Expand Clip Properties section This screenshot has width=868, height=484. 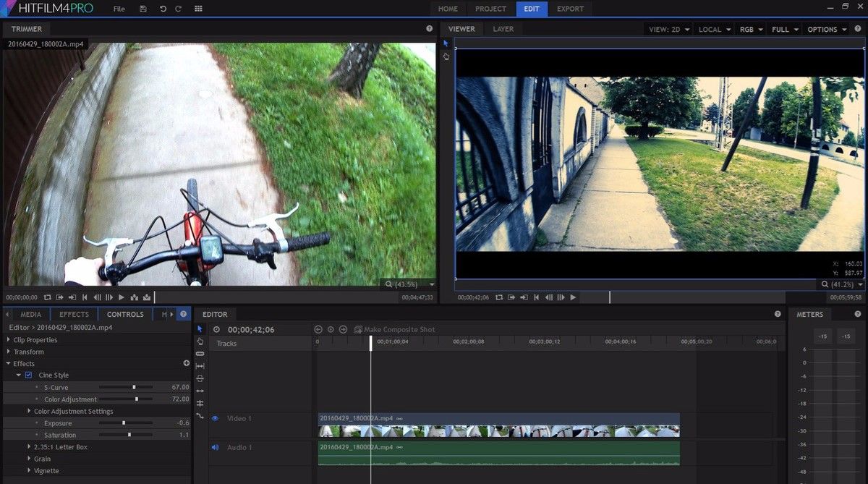[9, 340]
